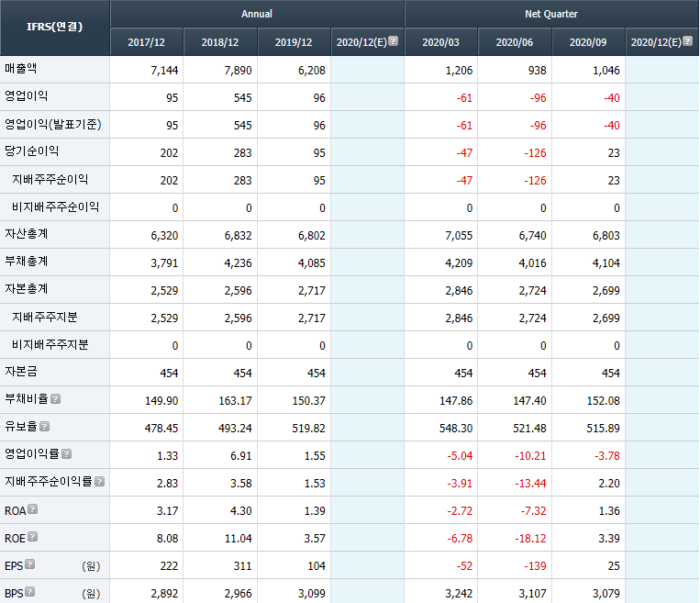The width and height of the screenshot is (700, 603).
Task: Click the 6.91 operating margin value
Action: (x=241, y=456)
